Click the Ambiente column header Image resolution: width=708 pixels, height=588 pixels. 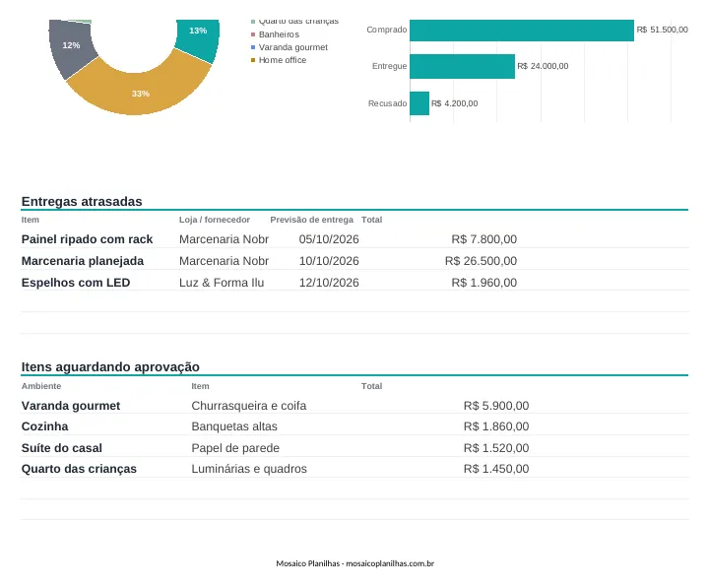41,386
